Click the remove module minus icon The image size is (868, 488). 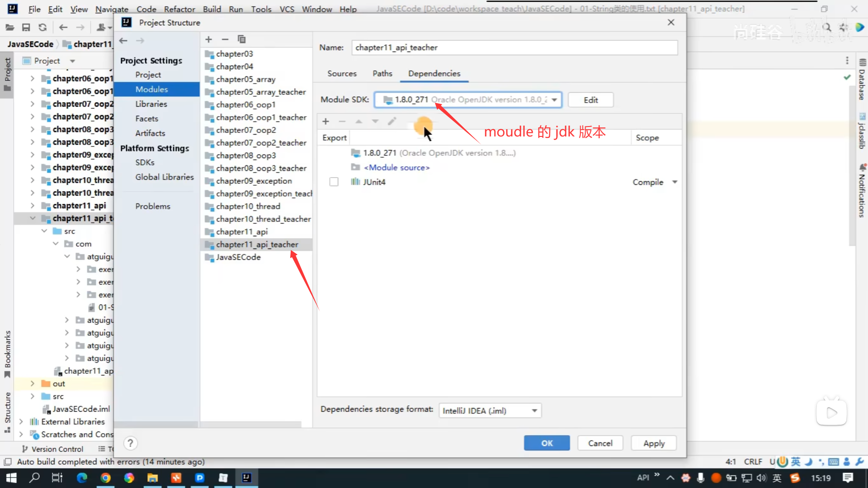click(225, 39)
